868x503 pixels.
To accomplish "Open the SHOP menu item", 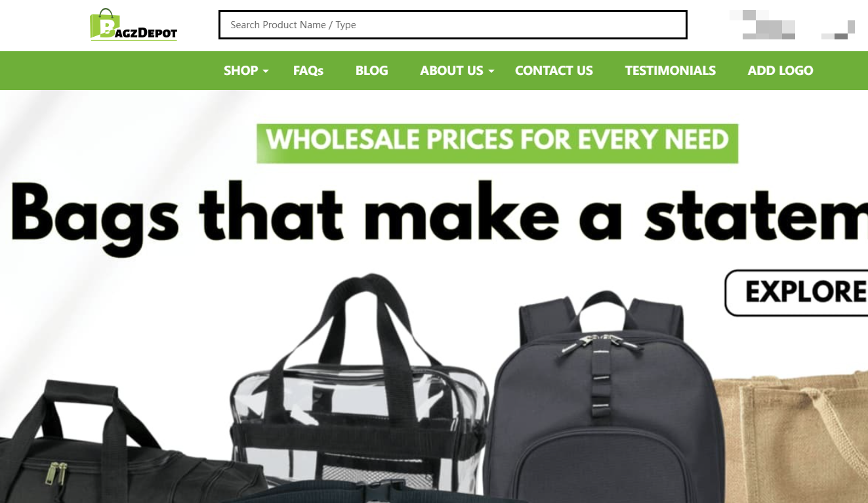I will 241,70.
